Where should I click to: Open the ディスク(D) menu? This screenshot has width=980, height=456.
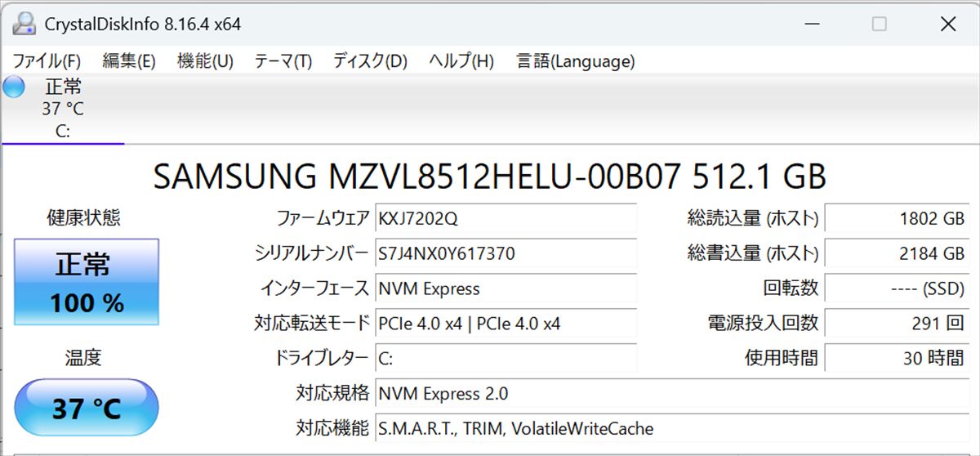[x=370, y=60]
